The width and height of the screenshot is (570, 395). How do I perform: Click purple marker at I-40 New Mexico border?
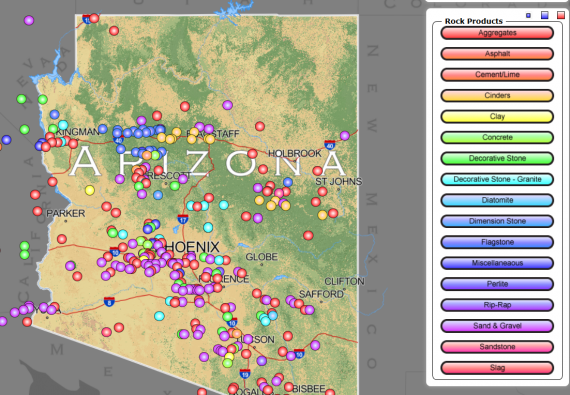pos(345,136)
